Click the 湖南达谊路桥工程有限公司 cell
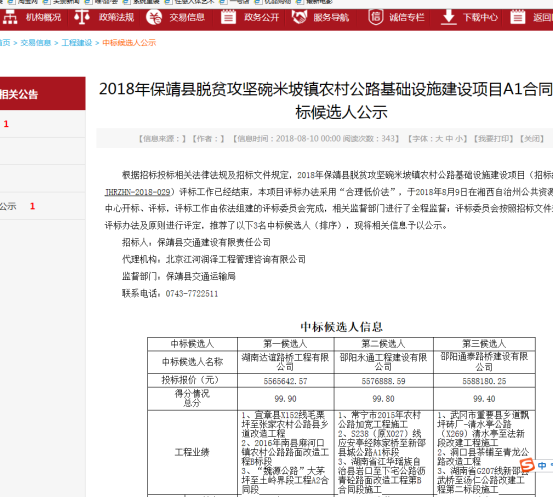Viewport: 553px width, 497px height. point(285,362)
